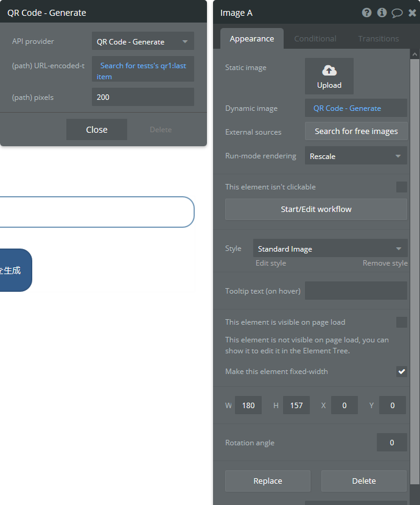Click the property panel vertical scrollbar
This screenshot has width=420, height=505.
415,270
